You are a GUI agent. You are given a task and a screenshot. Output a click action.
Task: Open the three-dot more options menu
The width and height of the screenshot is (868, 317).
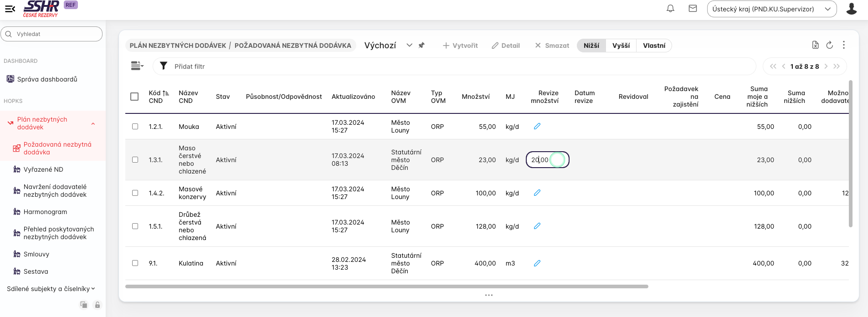pos(843,45)
